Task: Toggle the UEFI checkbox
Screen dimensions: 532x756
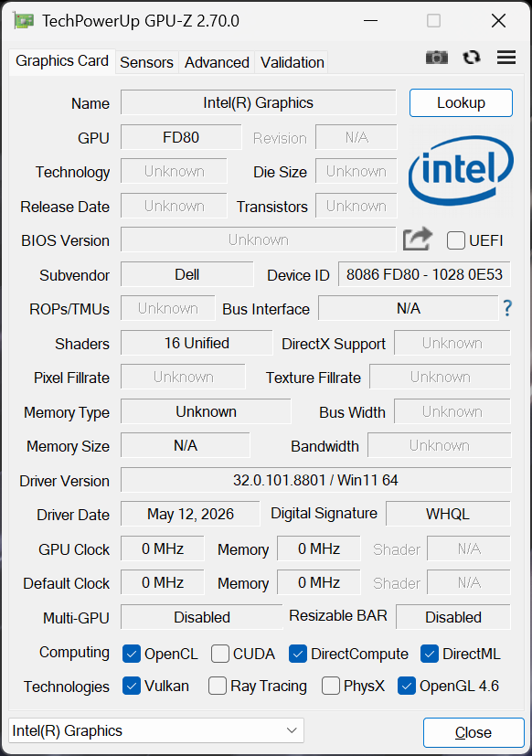Action: coord(456,240)
